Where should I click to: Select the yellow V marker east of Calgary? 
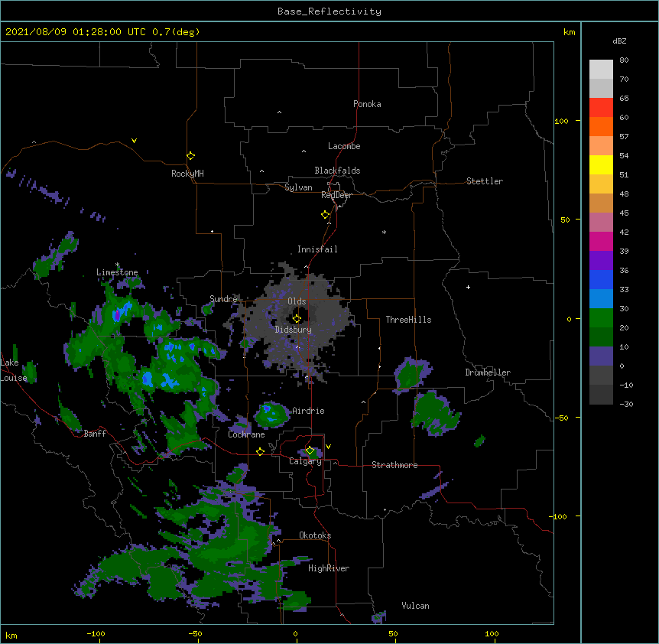328,447
